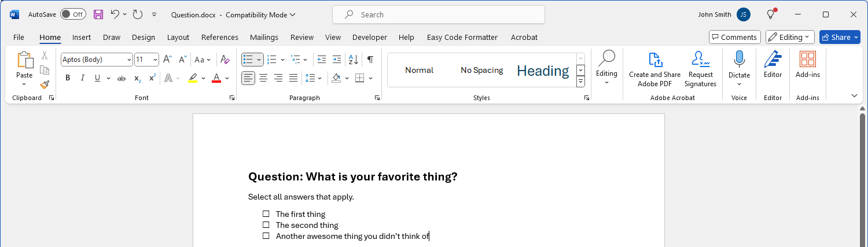
Task: Click the yellow text highlight color button
Action: pos(193,78)
